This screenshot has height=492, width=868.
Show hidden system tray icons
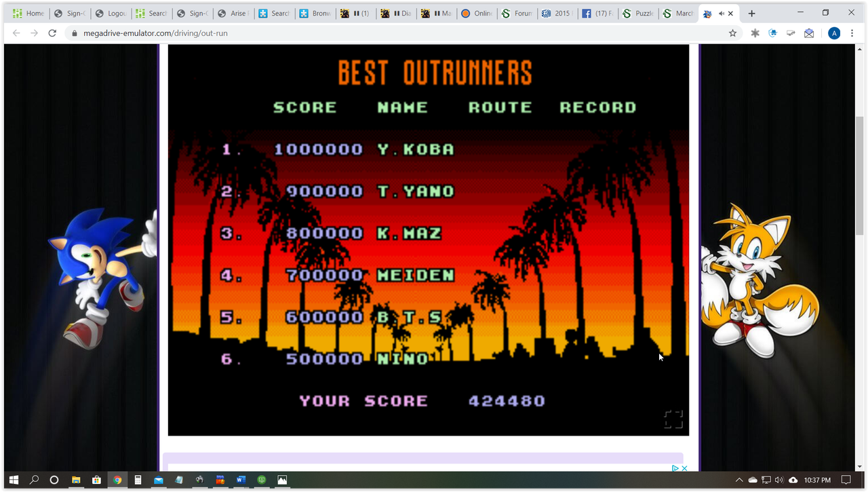(739, 480)
